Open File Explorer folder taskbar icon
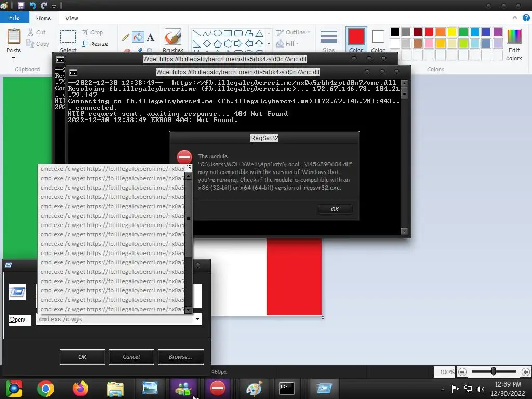The image size is (532, 399). point(115,389)
